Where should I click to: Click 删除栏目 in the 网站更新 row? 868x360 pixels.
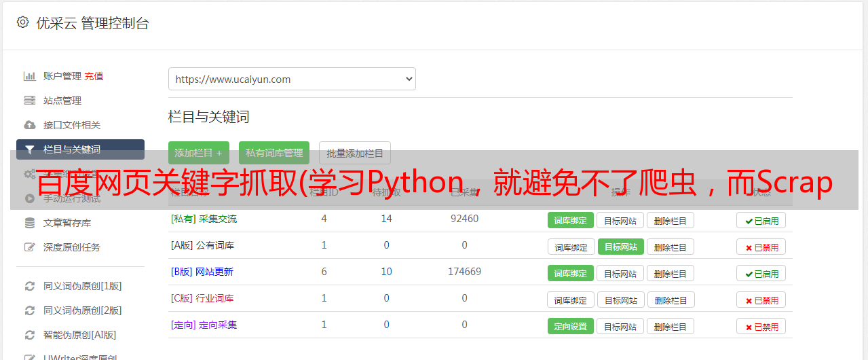670,273
